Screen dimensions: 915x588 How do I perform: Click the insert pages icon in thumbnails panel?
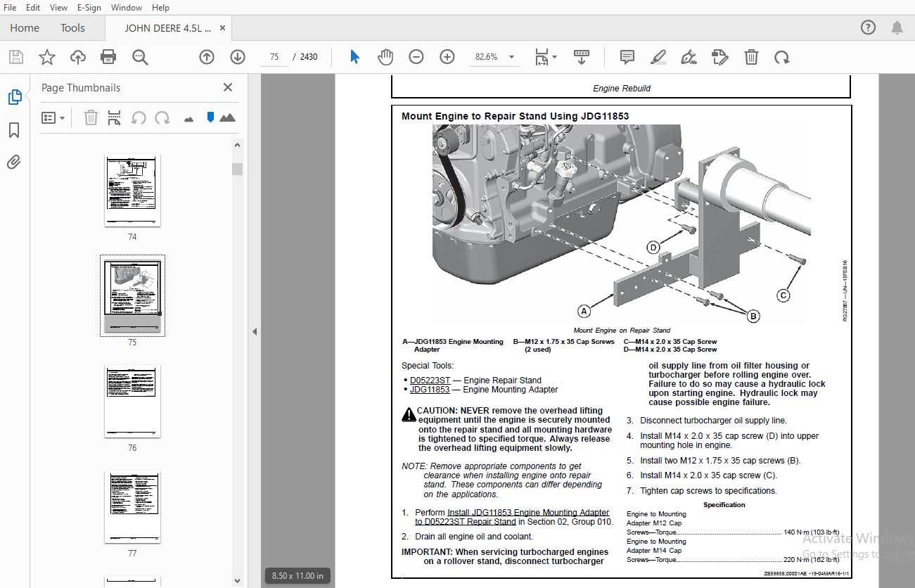click(x=114, y=117)
